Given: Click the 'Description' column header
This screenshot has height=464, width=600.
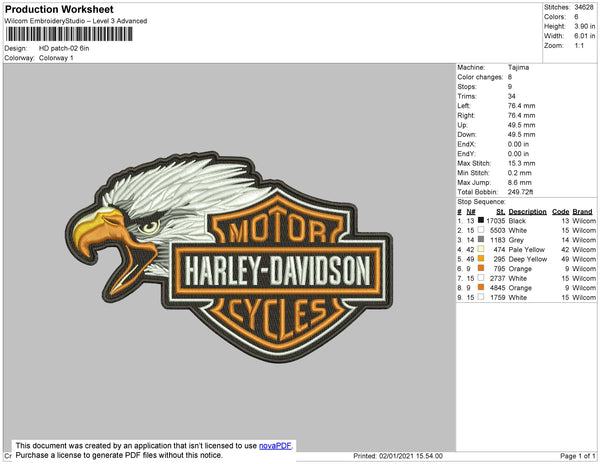Looking at the screenshot, I should pos(528,212).
